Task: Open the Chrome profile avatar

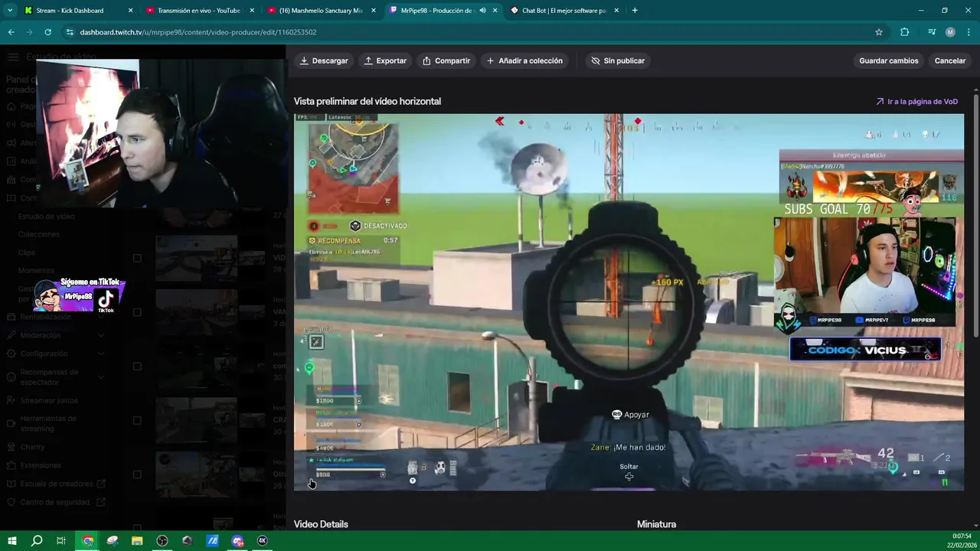Action: coord(950,32)
